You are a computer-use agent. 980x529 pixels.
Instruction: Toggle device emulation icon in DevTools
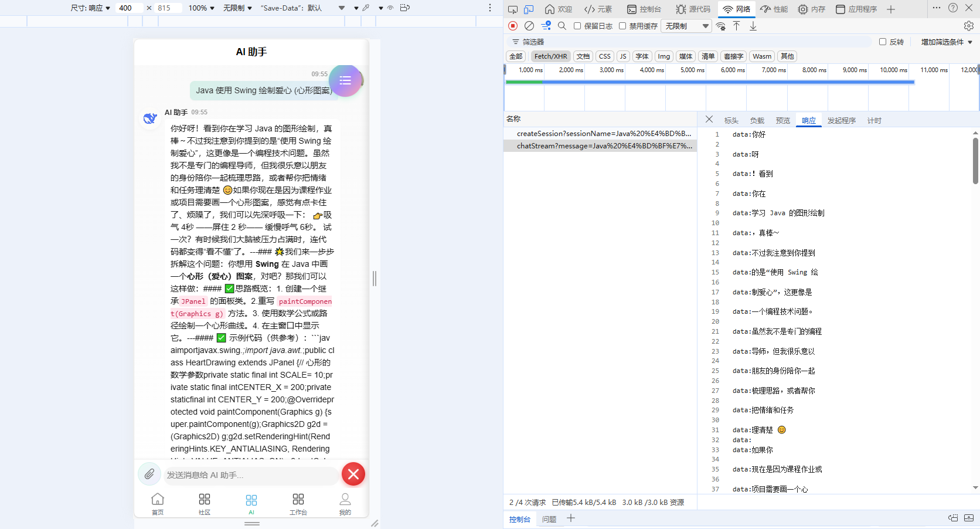click(x=529, y=9)
